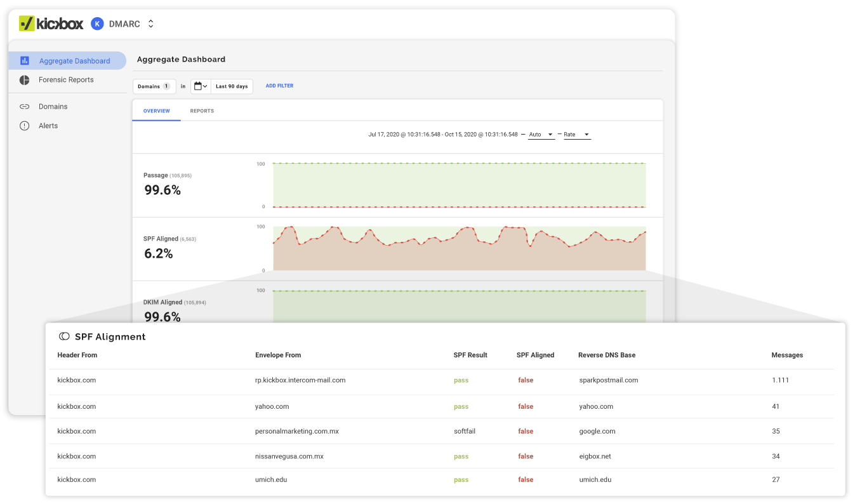Switch to the REPORTS tab

(x=202, y=111)
